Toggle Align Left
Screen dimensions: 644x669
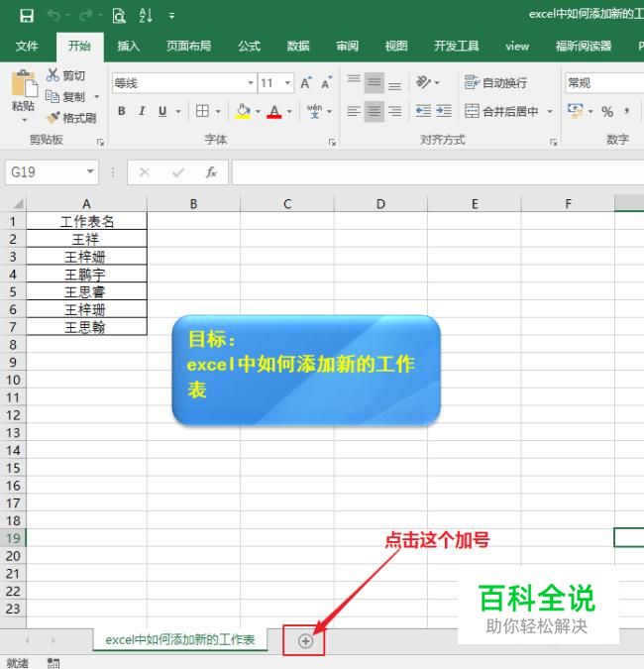pos(354,111)
